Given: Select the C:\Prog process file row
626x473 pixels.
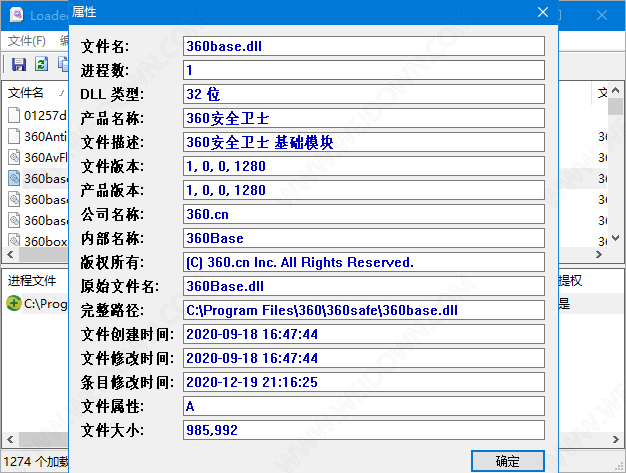Looking at the screenshot, I should tap(37, 303).
